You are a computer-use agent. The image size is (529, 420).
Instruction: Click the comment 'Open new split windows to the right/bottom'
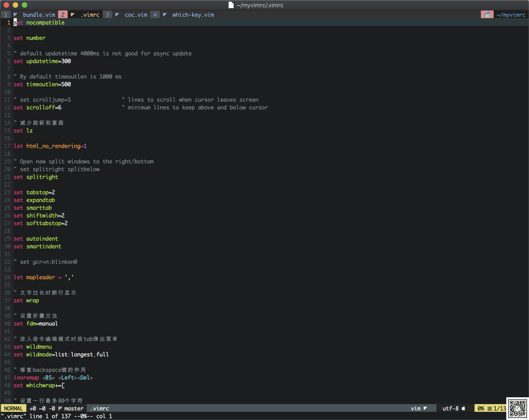[87, 161]
